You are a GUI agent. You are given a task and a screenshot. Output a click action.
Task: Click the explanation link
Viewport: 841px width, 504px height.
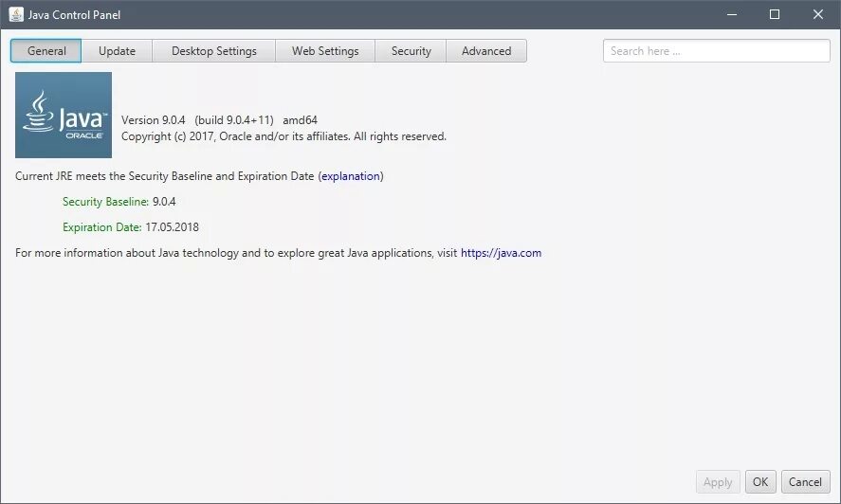(351, 176)
